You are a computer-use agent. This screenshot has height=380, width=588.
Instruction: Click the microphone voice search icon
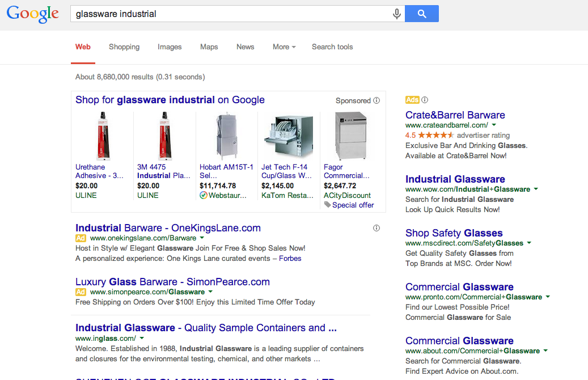pos(397,14)
